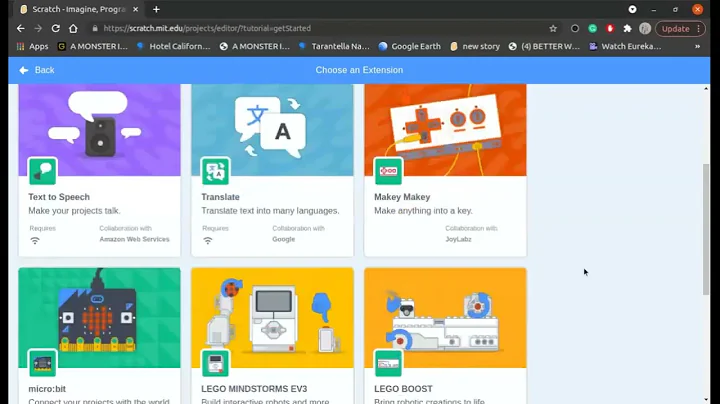Open the micro:bit extension illustration
The height and width of the screenshot is (404, 720).
point(100,318)
